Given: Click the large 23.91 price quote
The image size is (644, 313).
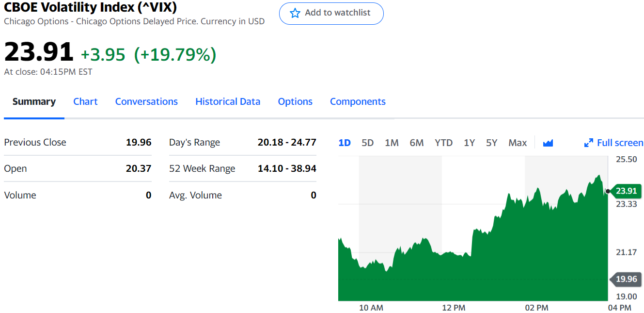Looking at the screenshot, I should pos(39,51).
